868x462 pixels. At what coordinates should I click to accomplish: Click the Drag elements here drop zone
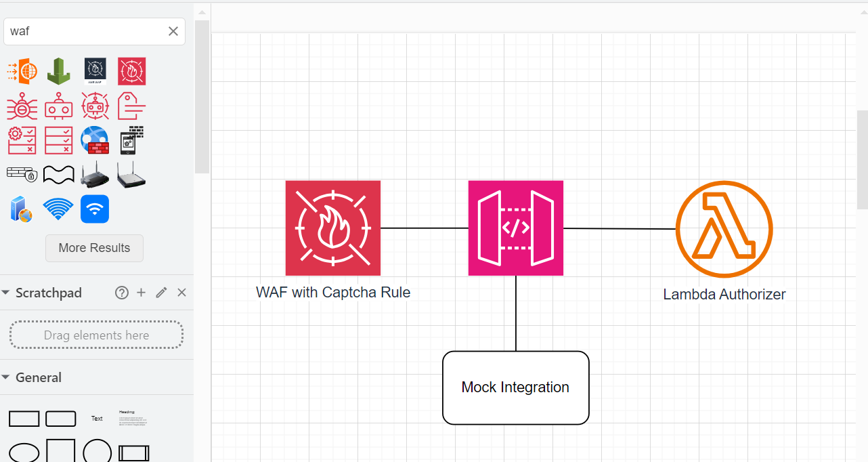[x=96, y=335]
